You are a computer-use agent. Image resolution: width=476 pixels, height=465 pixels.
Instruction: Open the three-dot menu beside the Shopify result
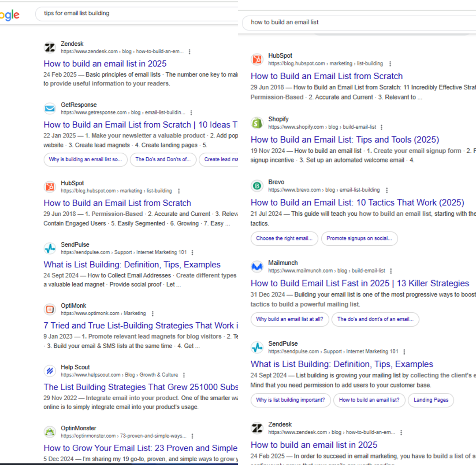381,127
